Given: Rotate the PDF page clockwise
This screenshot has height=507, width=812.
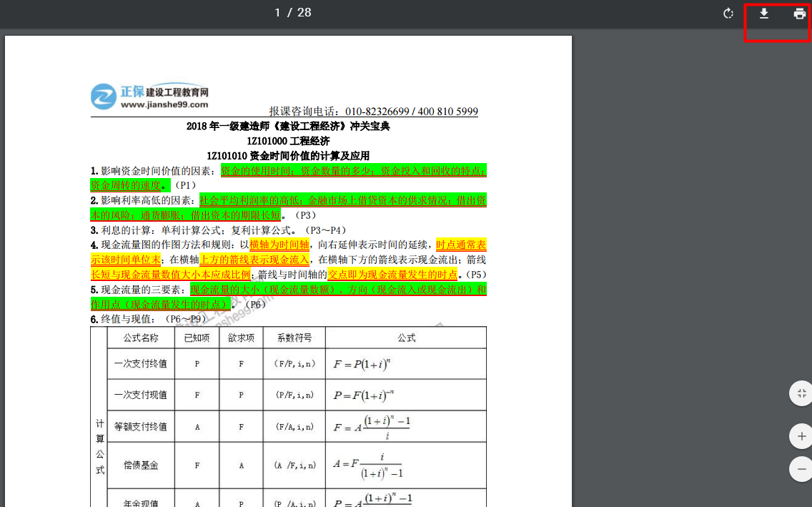Looking at the screenshot, I should [x=728, y=14].
